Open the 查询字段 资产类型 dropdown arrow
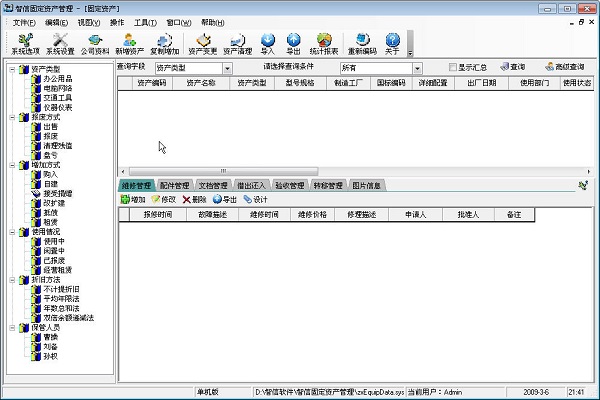The width and height of the screenshot is (600, 400). click(x=227, y=69)
